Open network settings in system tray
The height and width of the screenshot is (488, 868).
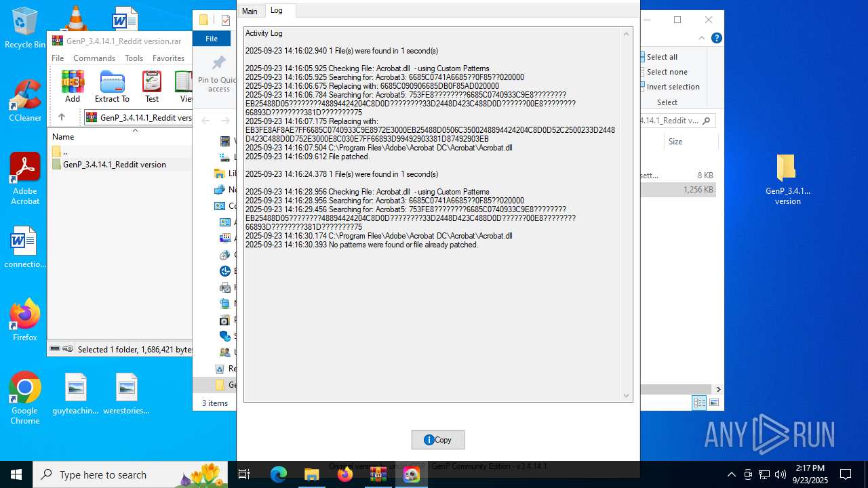point(764,474)
